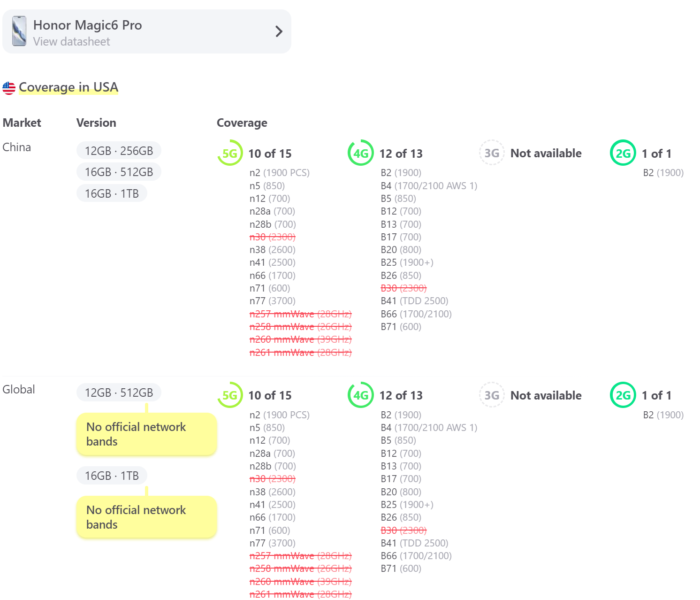
Task: Click the Honor Magic6 Pro phone thumbnail
Action: pyautogui.click(x=19, y=31)
